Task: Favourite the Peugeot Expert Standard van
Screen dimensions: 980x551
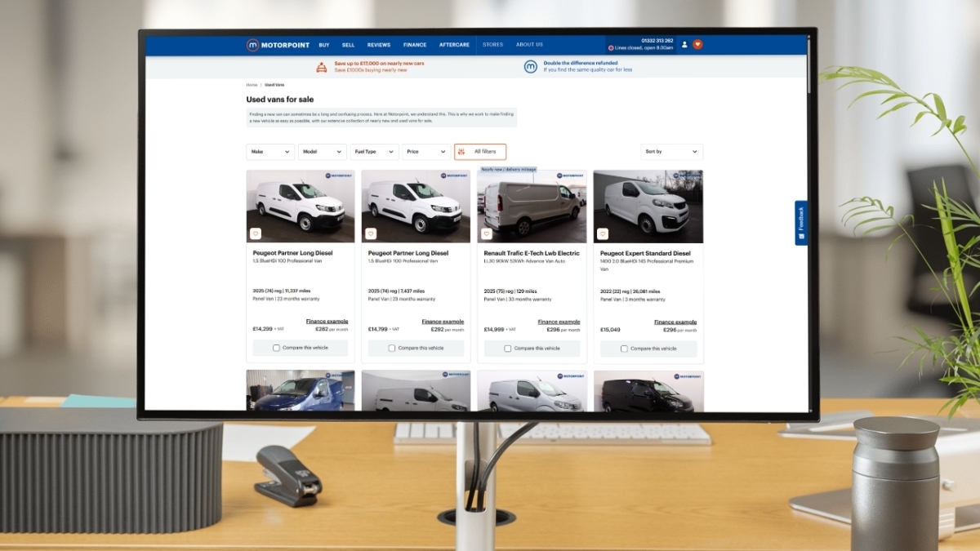Action: point(603,233)
